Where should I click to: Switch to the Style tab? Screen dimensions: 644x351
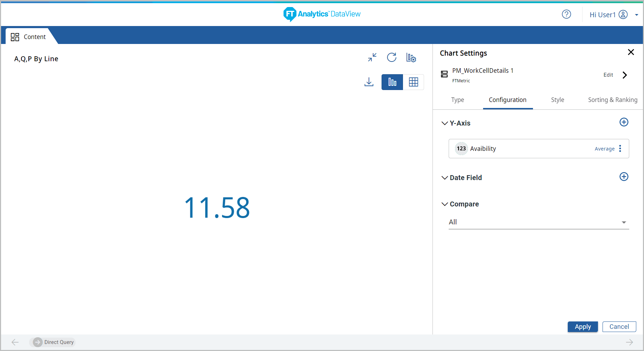pos(557,100)
